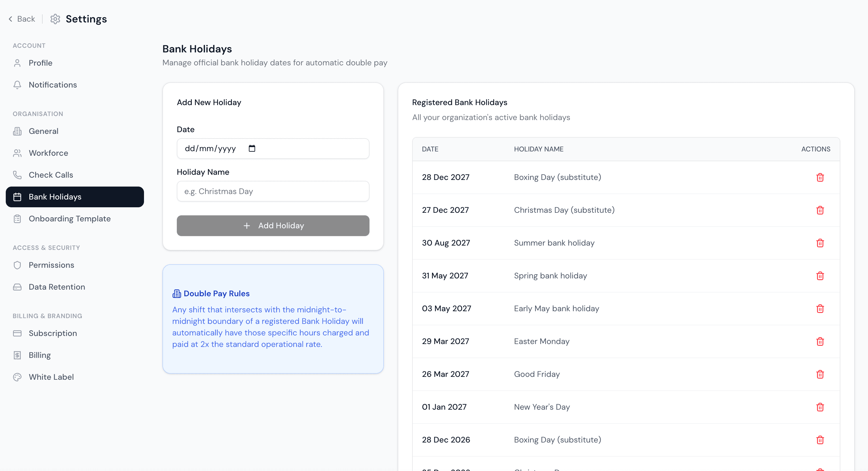Image resolution: width=868 pixels, height=471 pixels.
Task: Click the 'Spring bank holiday' name cell
Action: [x=550, y=276]
